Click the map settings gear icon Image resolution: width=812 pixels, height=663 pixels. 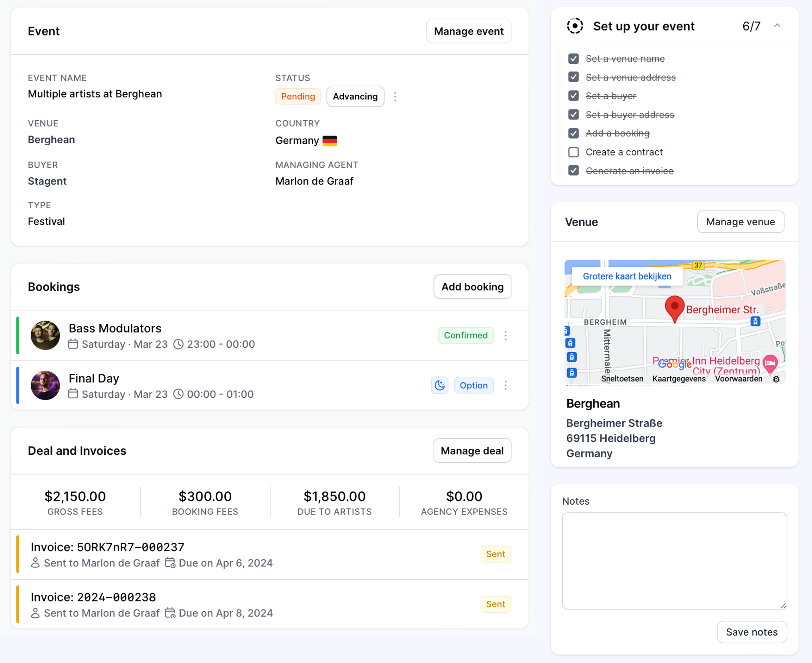[x=776, y=379]
